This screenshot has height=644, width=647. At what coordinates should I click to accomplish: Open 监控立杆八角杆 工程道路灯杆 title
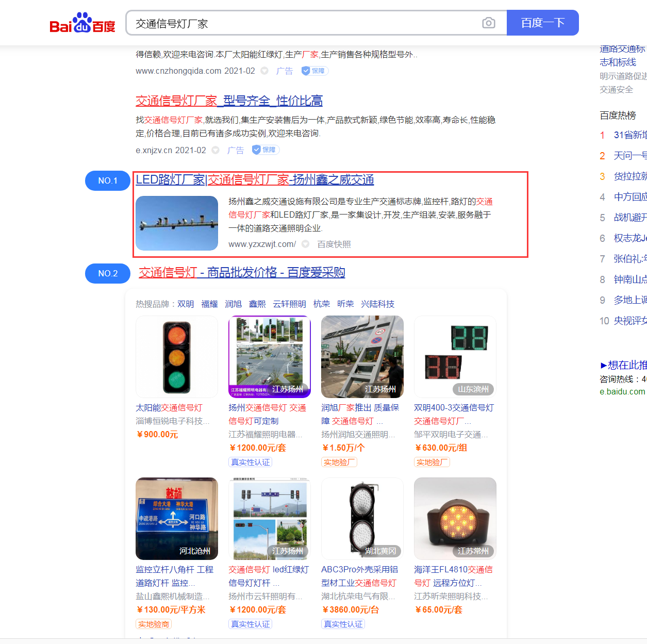pos(174,576)
